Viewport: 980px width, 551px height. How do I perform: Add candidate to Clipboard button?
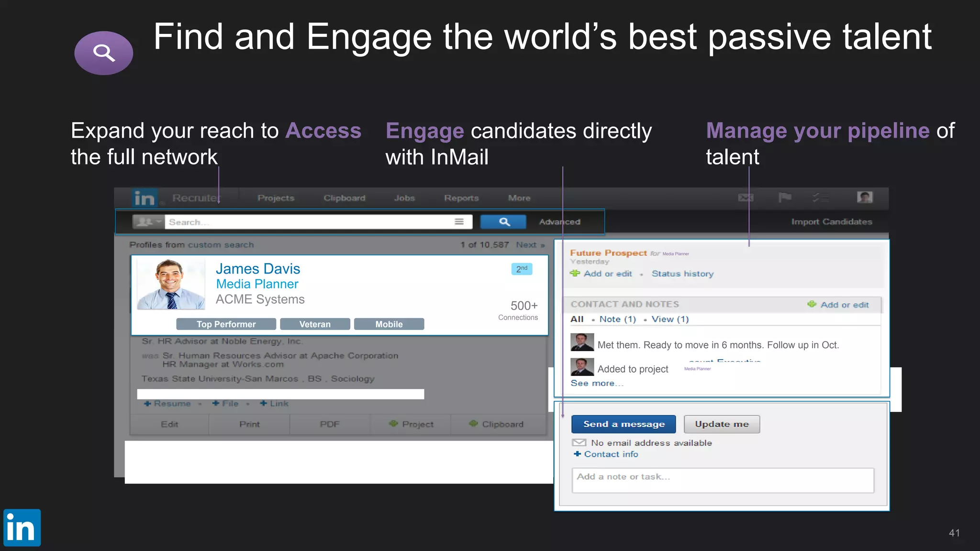[x=497, y=424]
